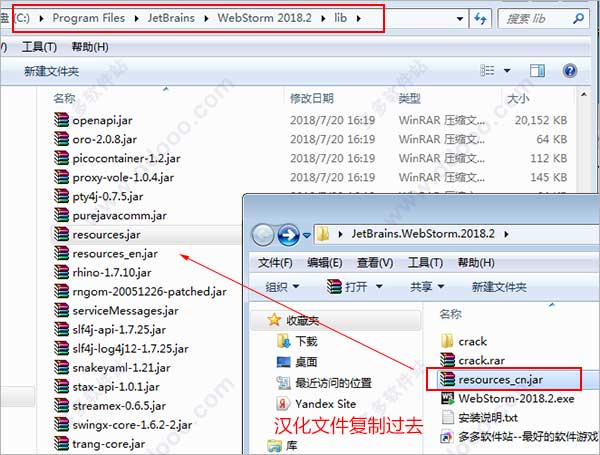Screen dimensions: 600x455
Task: Click the trang-core.jar archive icon
Action: [61, 444]
